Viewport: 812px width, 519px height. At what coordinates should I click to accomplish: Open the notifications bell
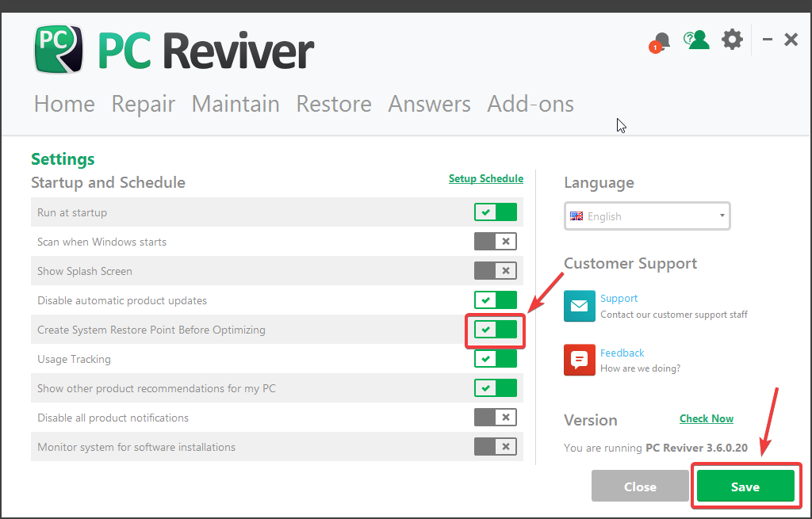[x=660, y=41]
